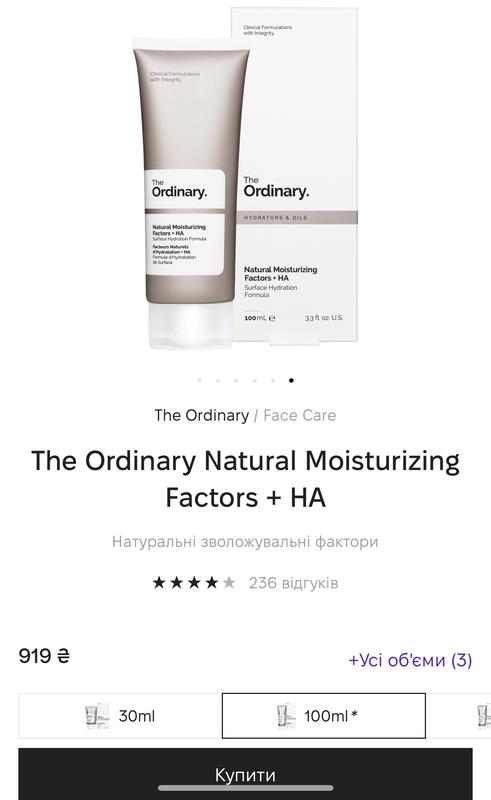
Task: Select the active sixth carousel dot
Action: pyautogui.click(x=291, y=380)
